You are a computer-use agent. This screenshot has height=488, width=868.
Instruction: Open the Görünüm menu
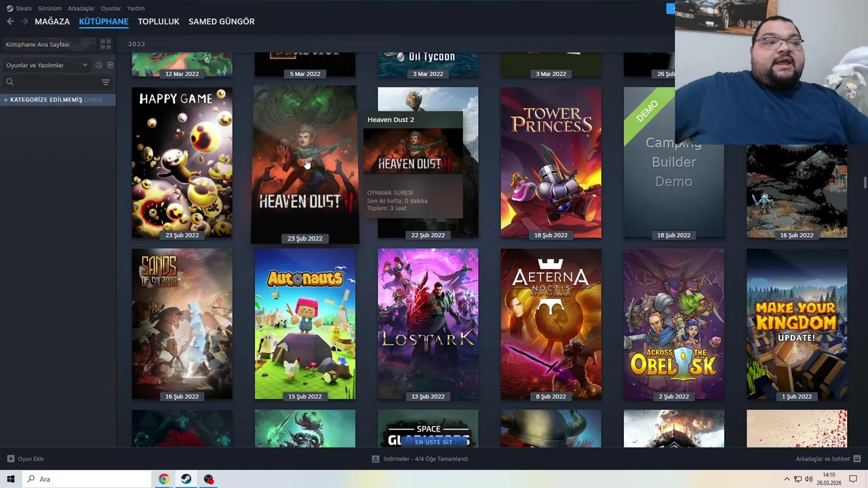coord(50,8)
